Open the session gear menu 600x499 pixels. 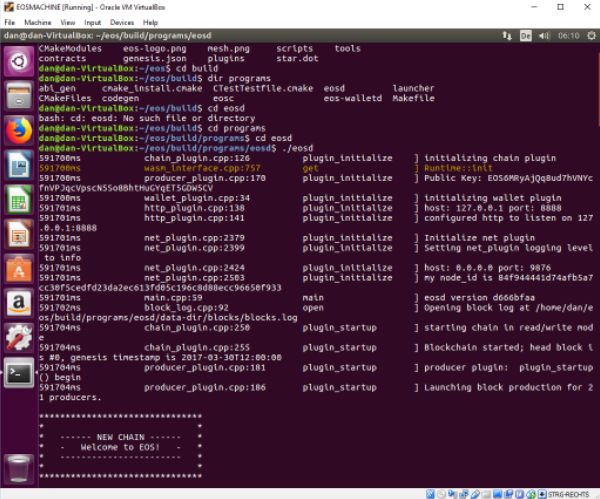(591, 36)
